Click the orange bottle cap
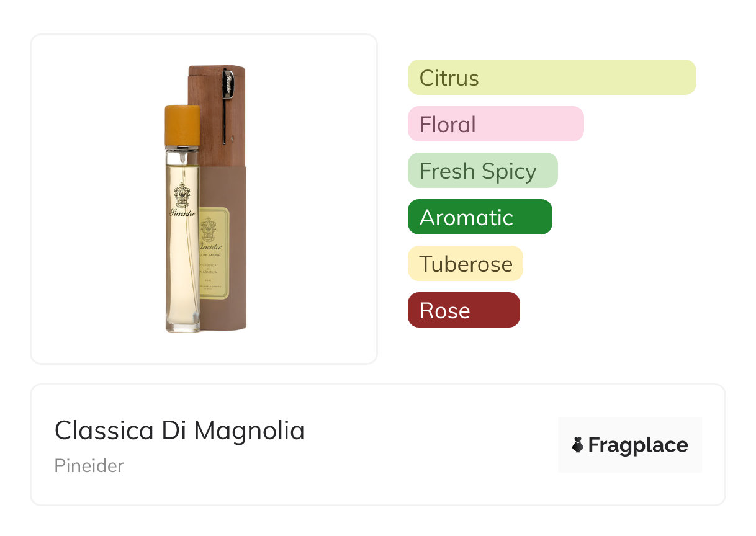Image resolution: width=756 pixels, height=536 pixels. tap(182, 125)
